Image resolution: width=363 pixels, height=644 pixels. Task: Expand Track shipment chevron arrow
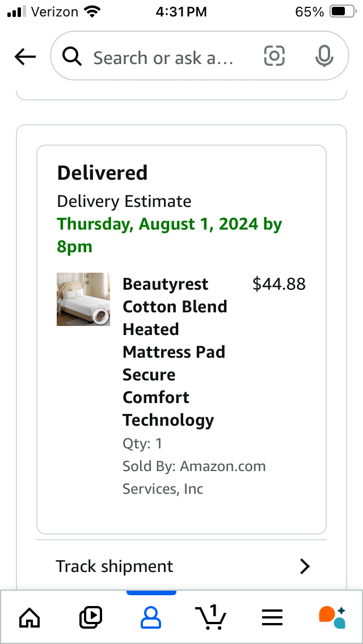pos(305,566)
